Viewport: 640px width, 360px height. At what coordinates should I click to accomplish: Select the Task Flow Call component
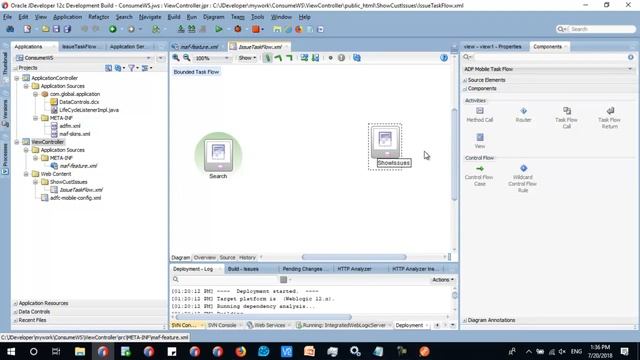(567, 118)
